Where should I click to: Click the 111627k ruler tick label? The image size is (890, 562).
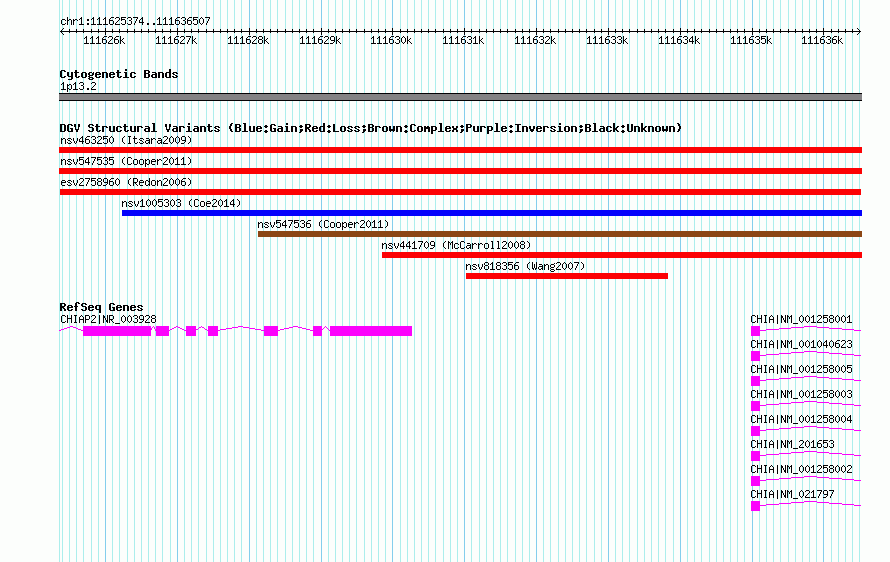[176, 41]
